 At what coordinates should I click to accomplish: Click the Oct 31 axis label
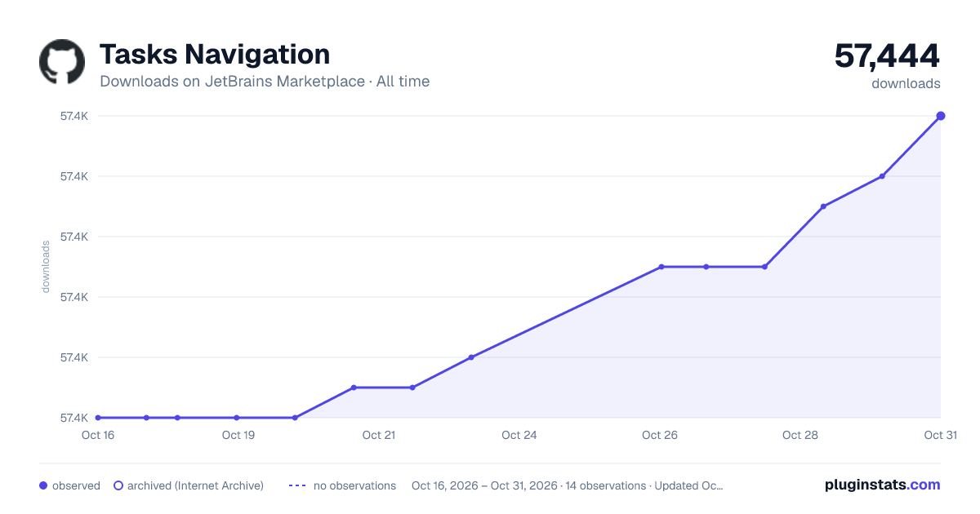(940, 435)
